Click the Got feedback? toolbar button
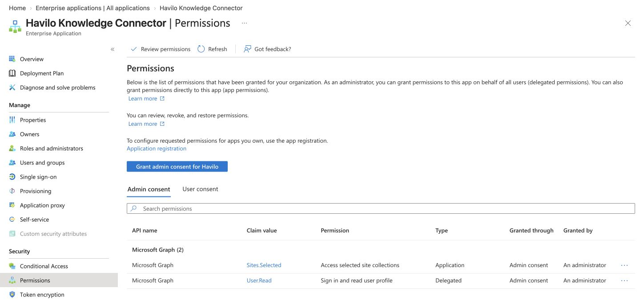 [x=267, y=49]
